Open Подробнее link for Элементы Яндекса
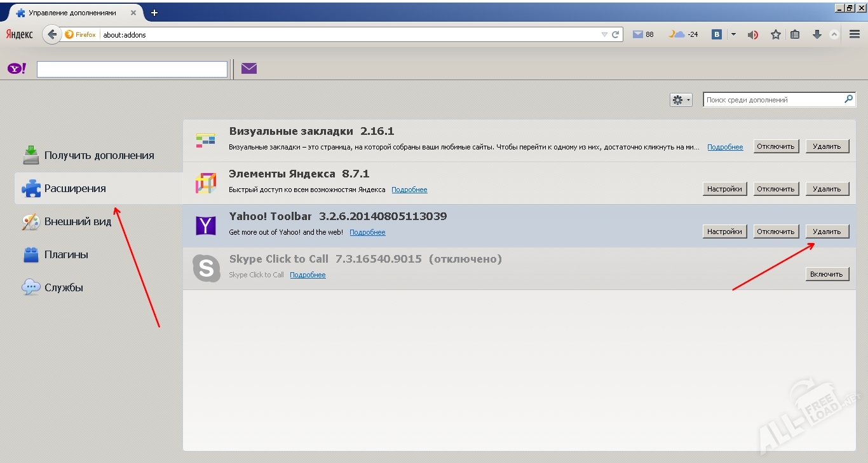 409,189
